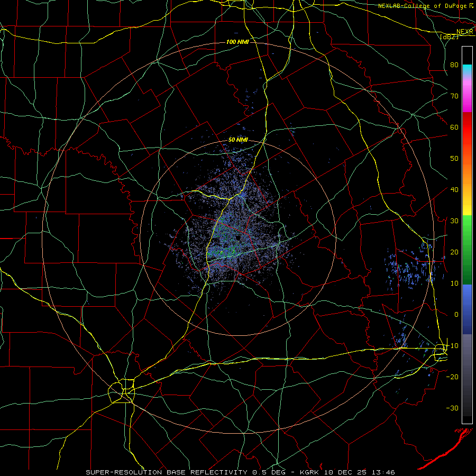Click the 10 value on the dBZ scale
The height and width of the screenshot is (476, 476).
tap(454, 283)
